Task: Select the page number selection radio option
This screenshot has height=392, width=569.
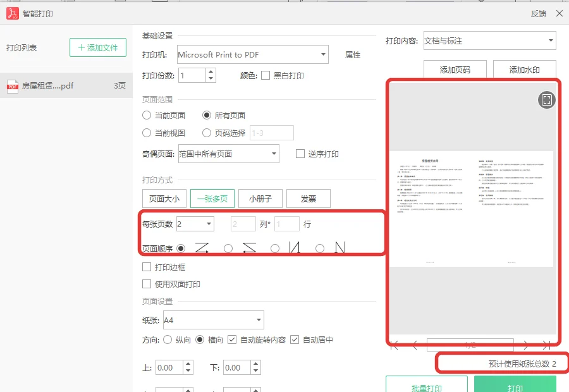Action: tap(207, 133)
